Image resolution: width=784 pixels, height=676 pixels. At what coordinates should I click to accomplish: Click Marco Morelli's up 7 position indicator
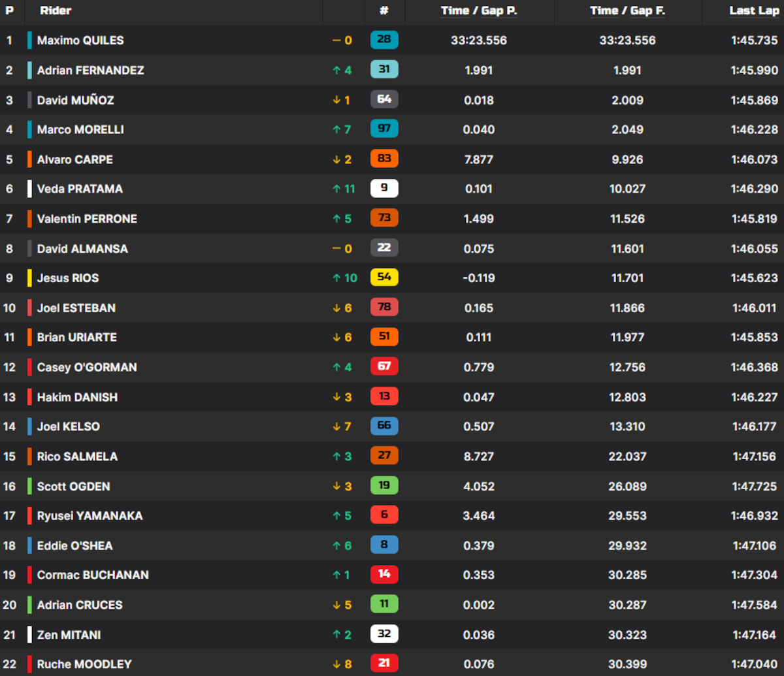[342, 129]
